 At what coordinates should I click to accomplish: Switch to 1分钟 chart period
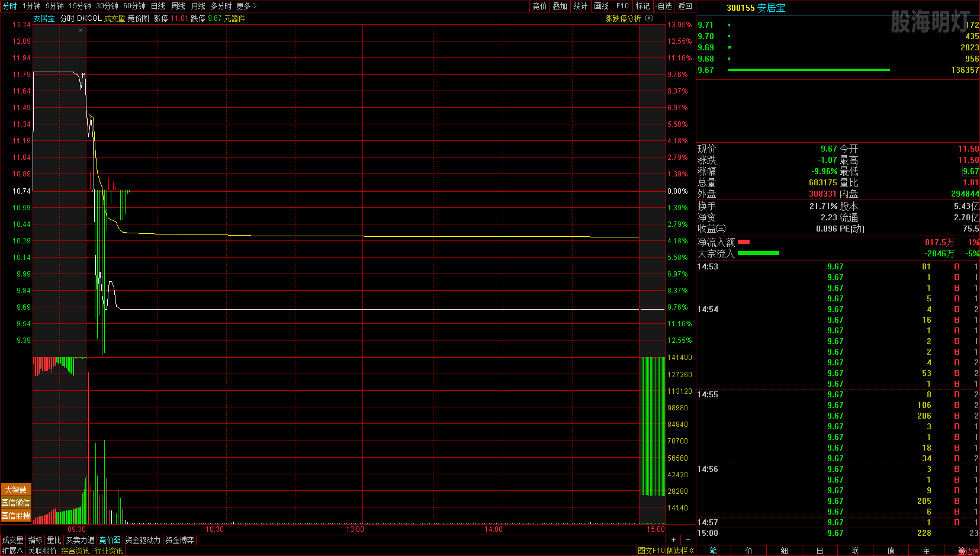point(31,6)
